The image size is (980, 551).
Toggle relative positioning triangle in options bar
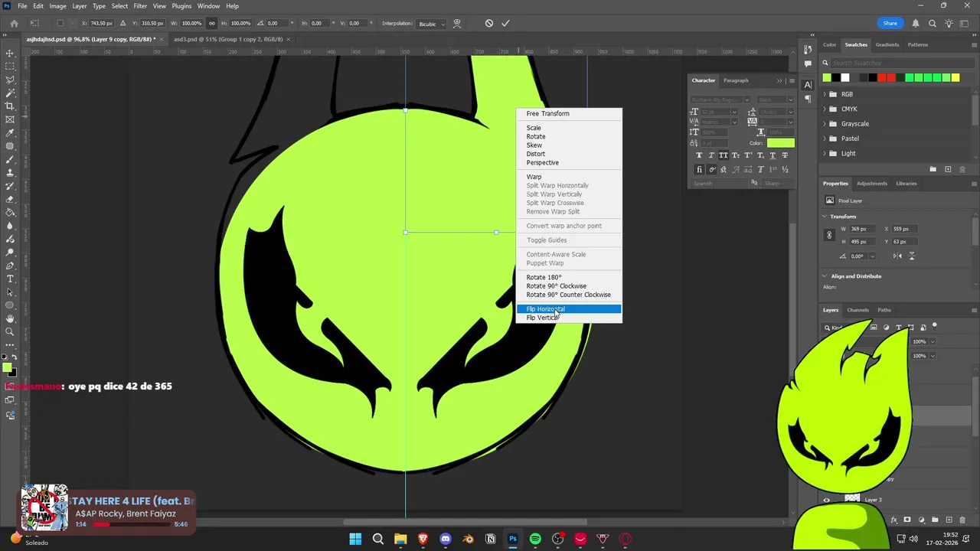[x=123, y=23]
